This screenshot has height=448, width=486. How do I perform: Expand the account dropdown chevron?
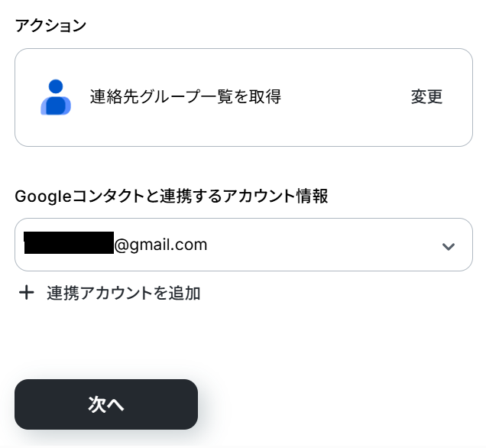(x=449, y=246)
